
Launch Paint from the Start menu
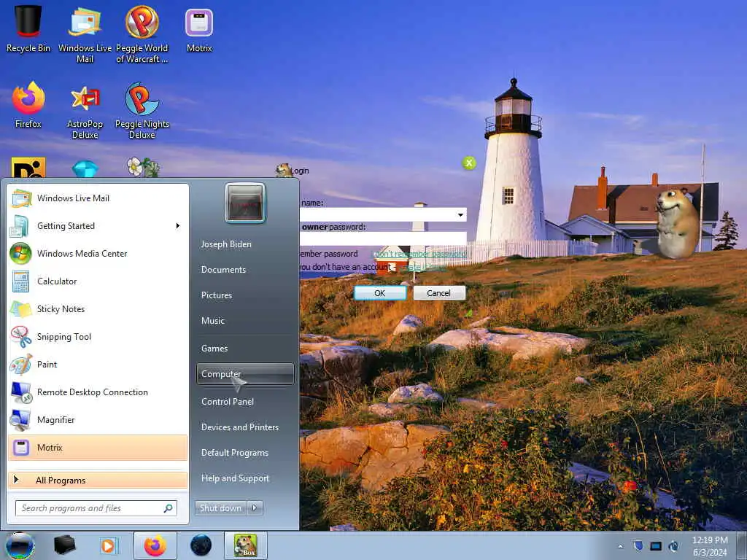pyautogui.click(x=98, y=365)
